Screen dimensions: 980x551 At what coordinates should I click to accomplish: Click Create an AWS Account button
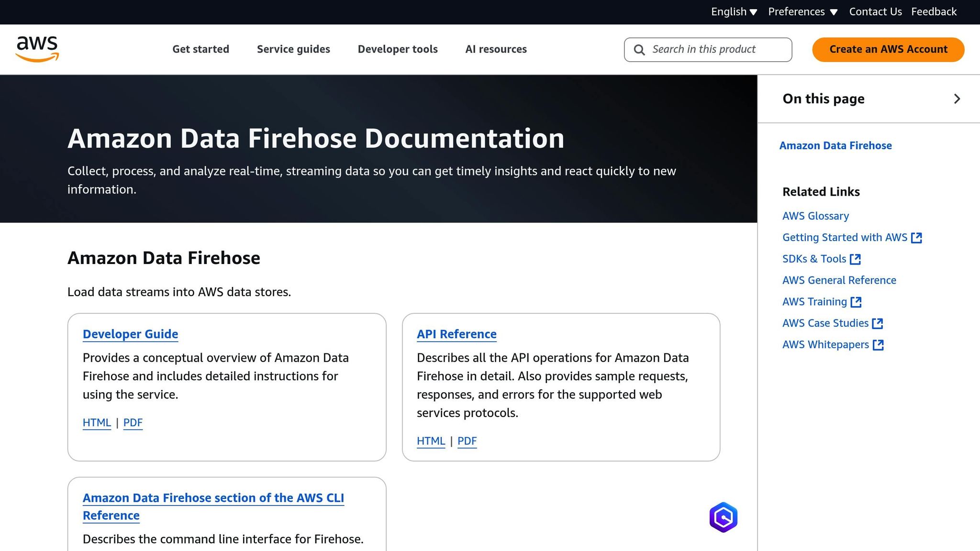click(888, 49)
